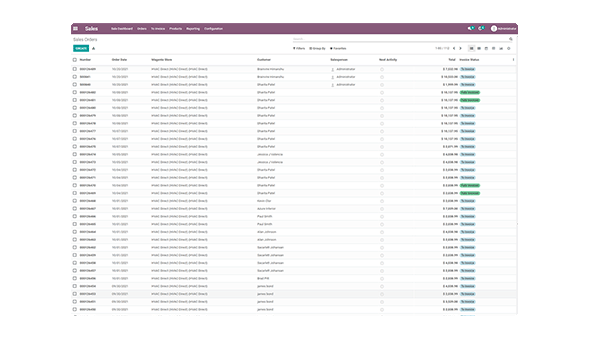Tick checkbox on Azure Interior order row

pyautogui.click(x=75, y=209)
